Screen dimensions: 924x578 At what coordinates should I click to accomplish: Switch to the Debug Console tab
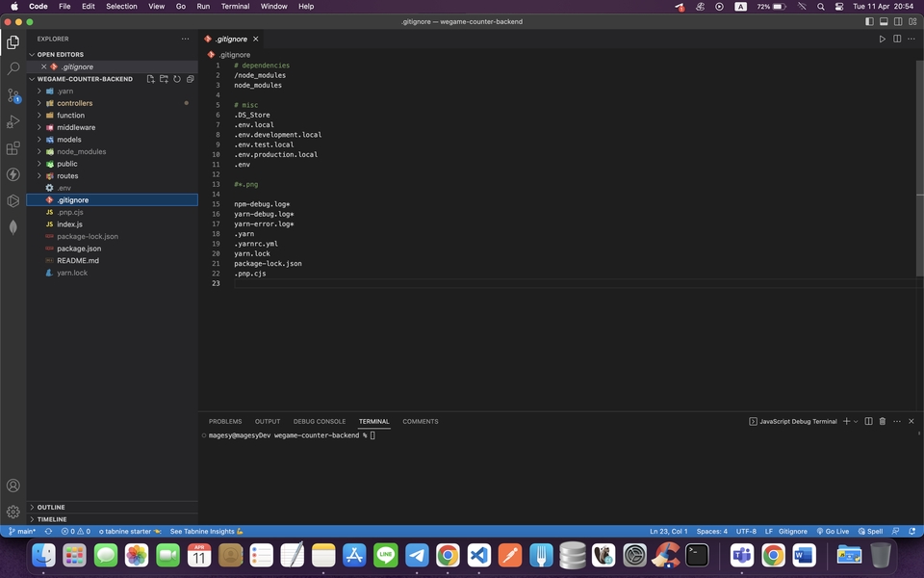click(320, 421)
